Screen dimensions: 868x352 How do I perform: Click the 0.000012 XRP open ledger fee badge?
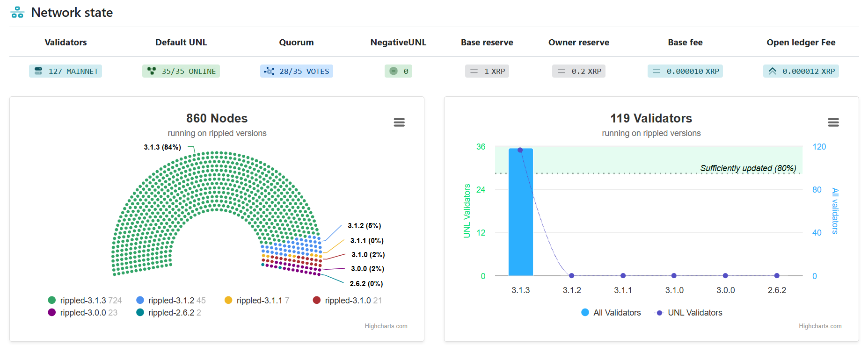coord(801,71)
